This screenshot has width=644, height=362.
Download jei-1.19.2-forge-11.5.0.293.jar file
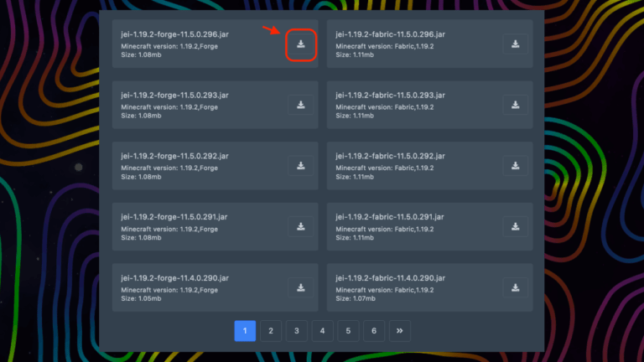[x=301, y=106]
